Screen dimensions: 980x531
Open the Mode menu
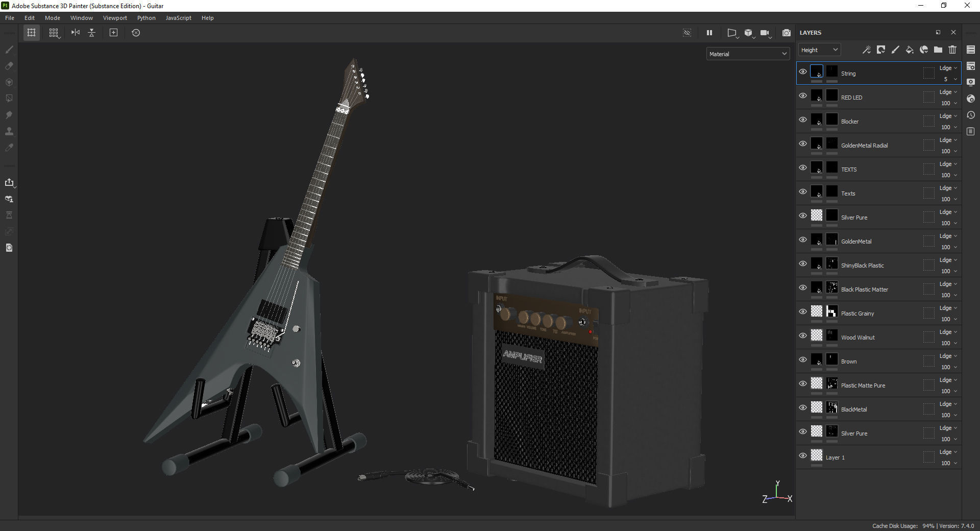[53, 18]
